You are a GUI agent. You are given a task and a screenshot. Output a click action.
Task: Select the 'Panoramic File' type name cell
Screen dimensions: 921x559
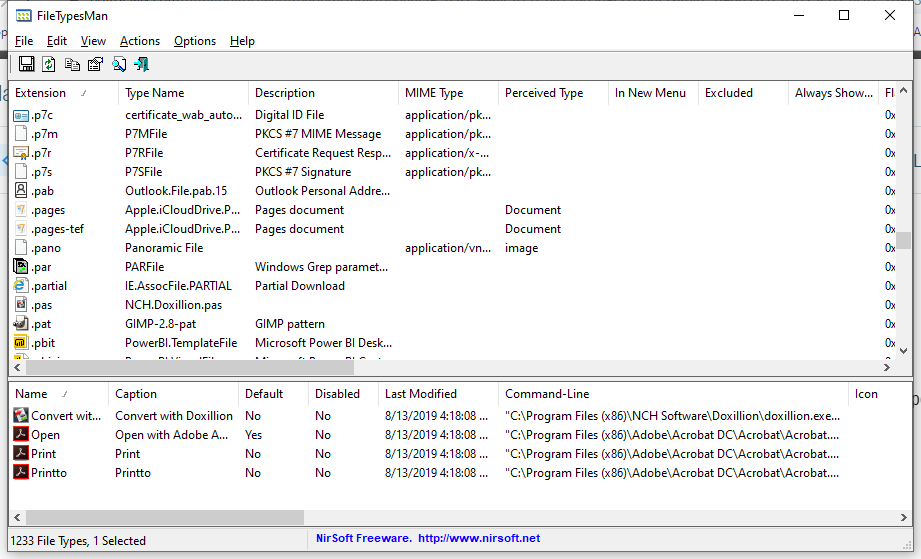164,248
